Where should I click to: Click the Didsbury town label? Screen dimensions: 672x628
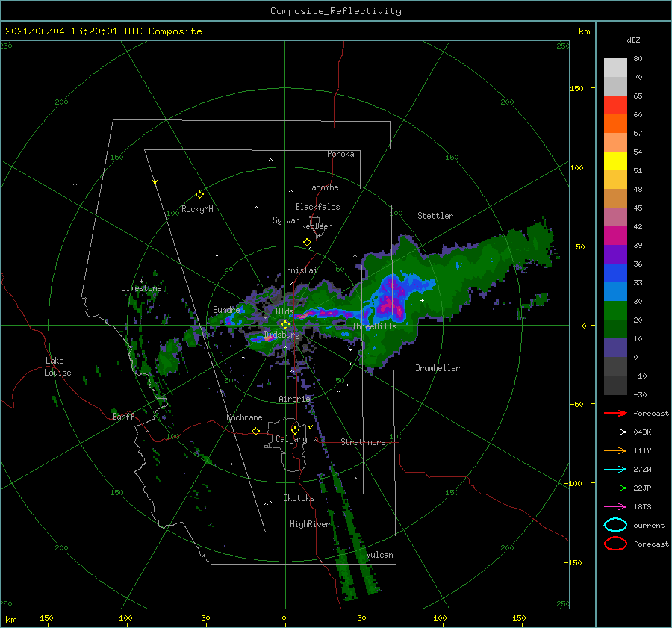point(282,335)
